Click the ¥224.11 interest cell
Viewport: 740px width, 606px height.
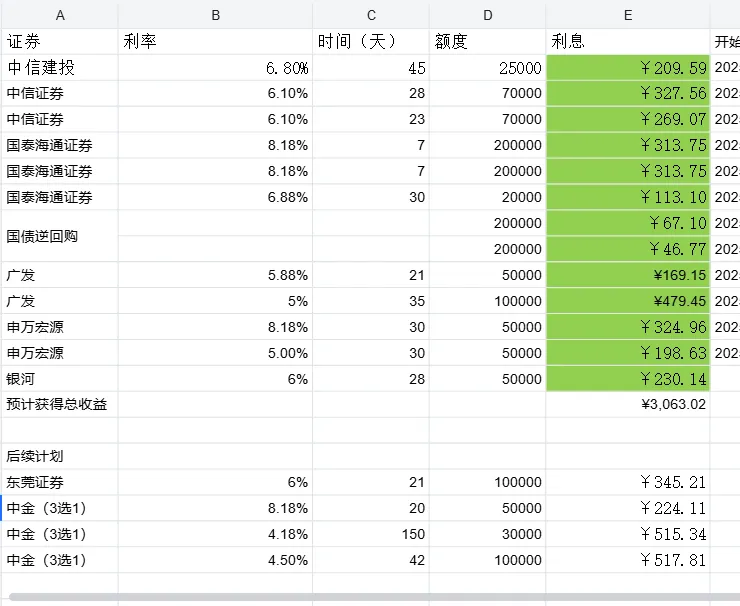coord(628,508)
